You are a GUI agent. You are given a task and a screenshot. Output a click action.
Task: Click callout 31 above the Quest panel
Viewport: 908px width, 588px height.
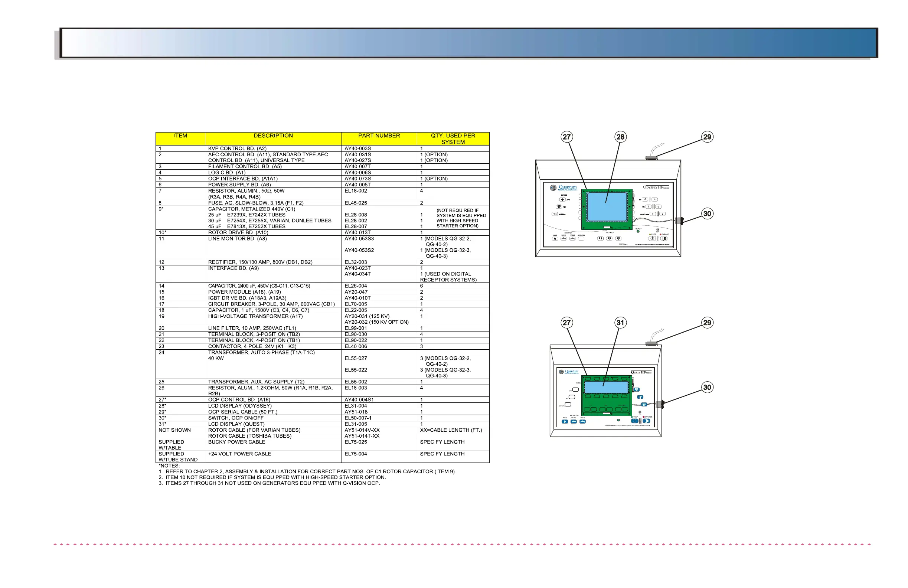pos(620,323)
